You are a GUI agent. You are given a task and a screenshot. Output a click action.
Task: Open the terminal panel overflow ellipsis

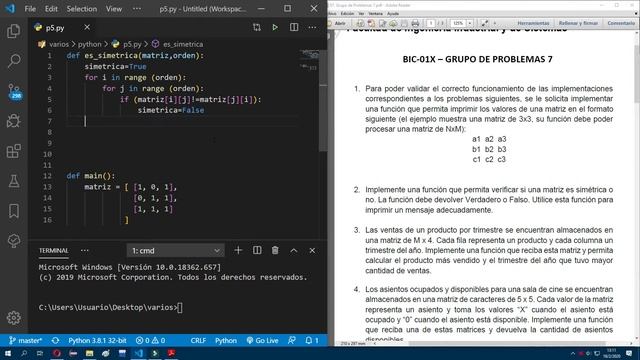84,250
